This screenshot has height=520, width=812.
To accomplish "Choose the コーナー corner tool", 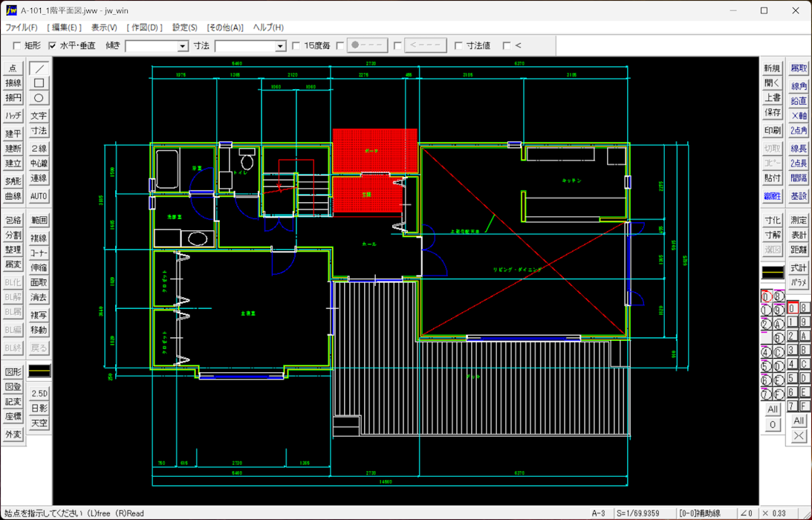I will tap(39, 253).
